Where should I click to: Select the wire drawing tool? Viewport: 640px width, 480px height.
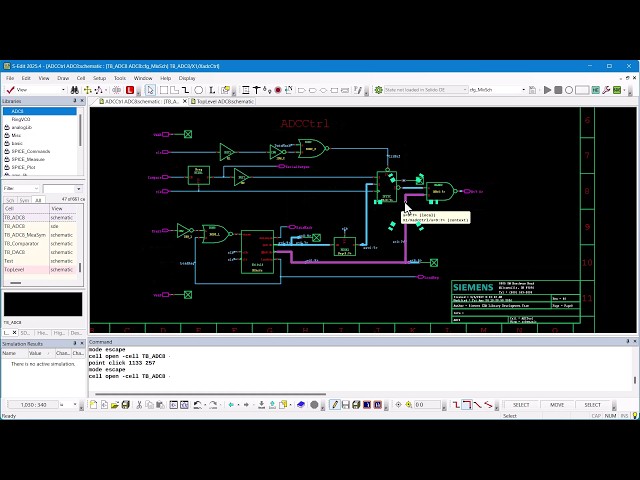click(185, 90)
